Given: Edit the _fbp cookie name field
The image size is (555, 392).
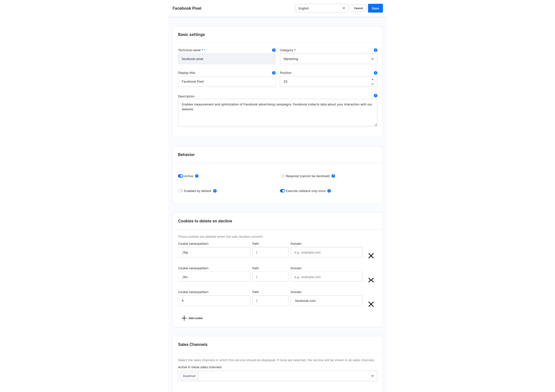Looking at the screenshot, I should point(214,252).
